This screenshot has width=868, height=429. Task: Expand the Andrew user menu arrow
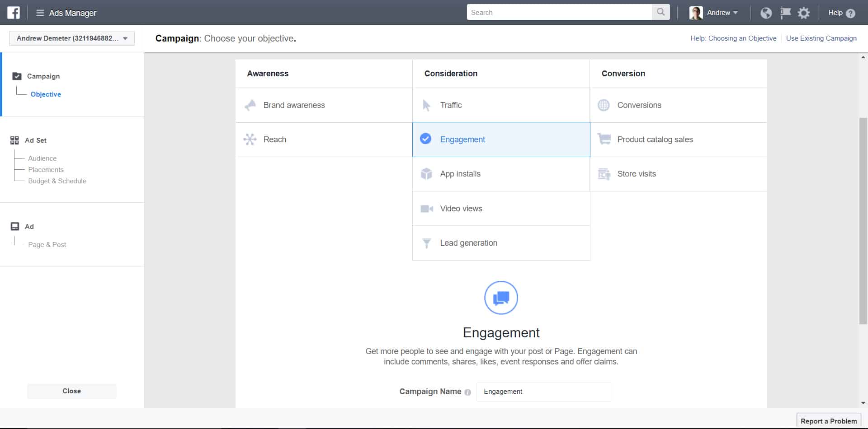[735, 13]
